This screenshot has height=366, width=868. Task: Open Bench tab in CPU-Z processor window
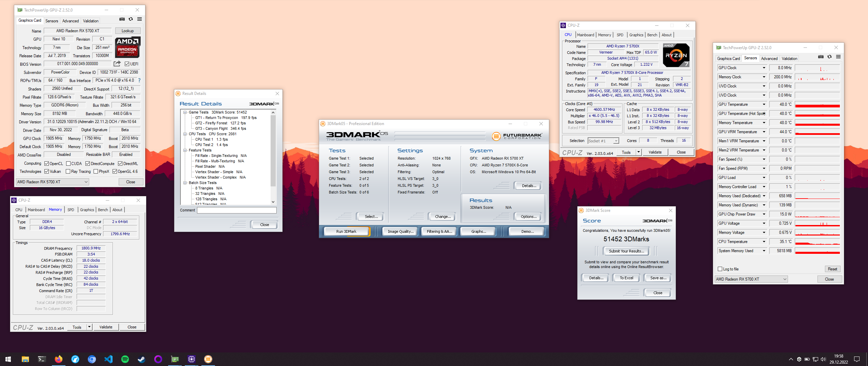click(x=652, y=35)
